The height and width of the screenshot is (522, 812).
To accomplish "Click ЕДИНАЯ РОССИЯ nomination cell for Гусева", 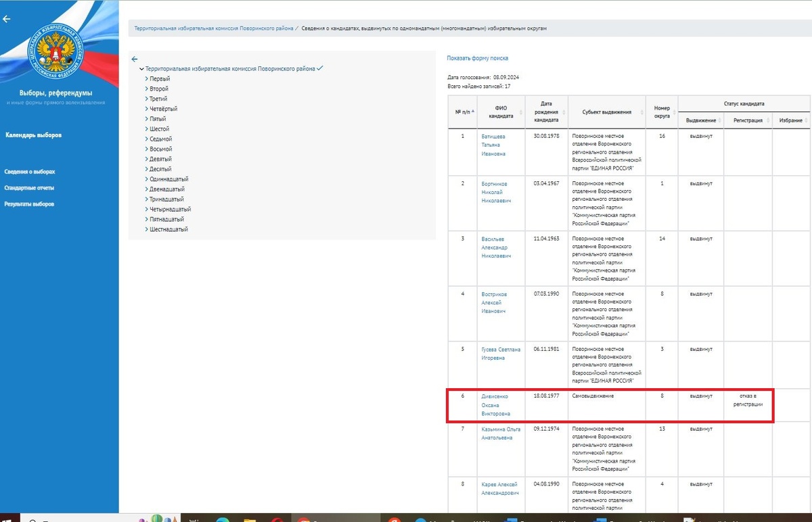I will [607, 366].
